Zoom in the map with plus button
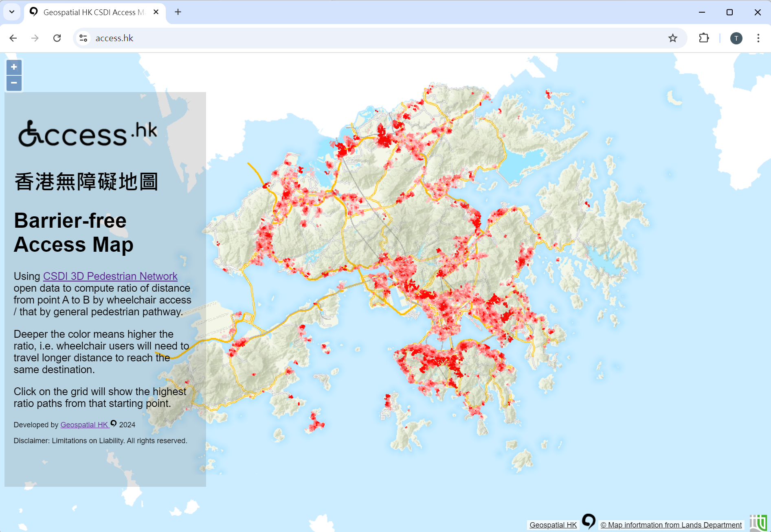This screenshot has width=771, height=532. tap(14, 67)
